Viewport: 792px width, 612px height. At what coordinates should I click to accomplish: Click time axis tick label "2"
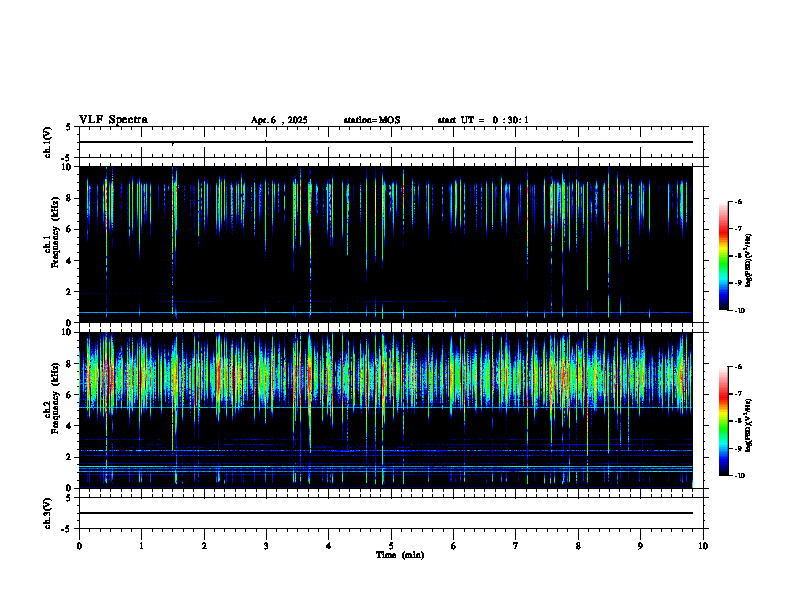204,546
